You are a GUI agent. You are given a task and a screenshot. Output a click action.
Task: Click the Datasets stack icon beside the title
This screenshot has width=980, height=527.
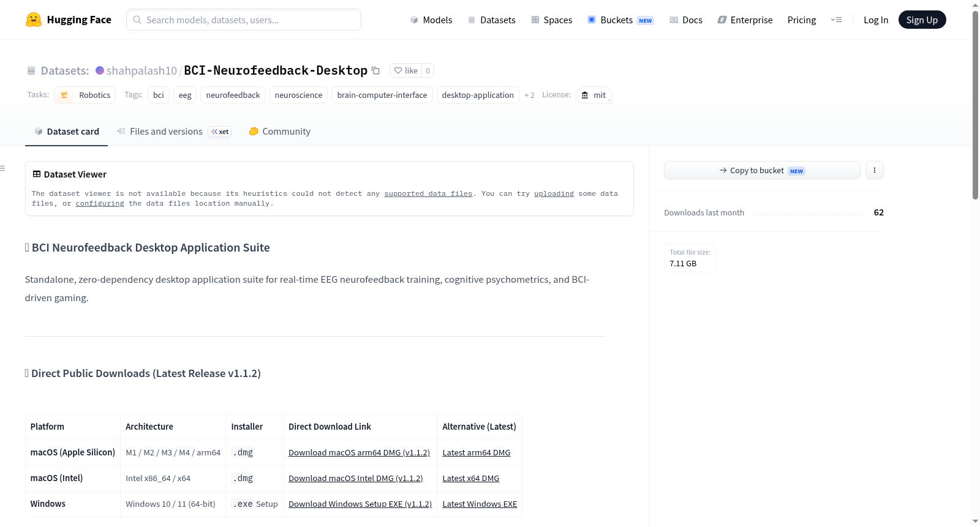pyautogui.click(x=31, y=70)
